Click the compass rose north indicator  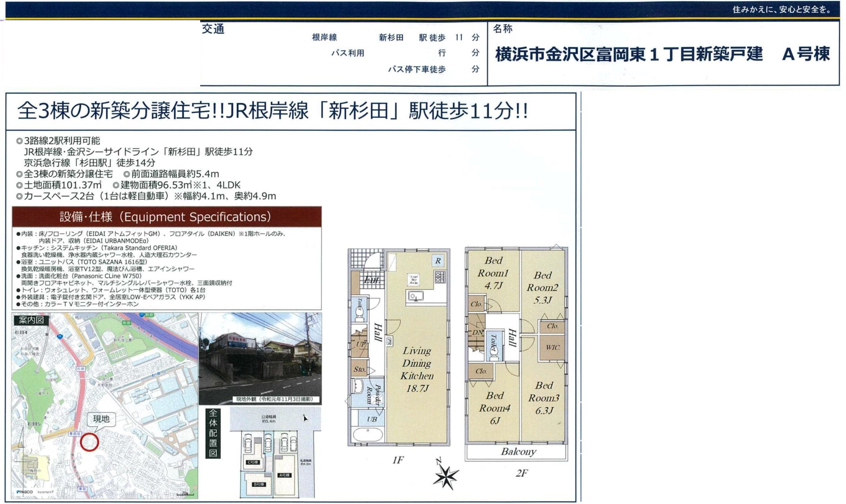pos(445,475)
